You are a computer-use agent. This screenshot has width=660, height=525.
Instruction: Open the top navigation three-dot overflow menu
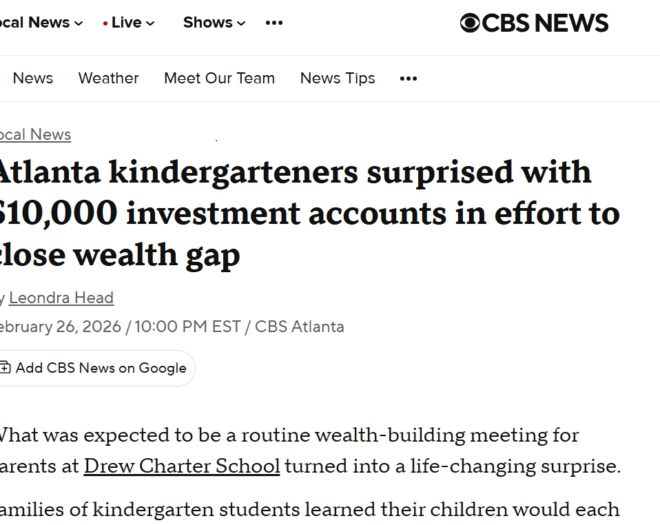(x=274, y=23)
